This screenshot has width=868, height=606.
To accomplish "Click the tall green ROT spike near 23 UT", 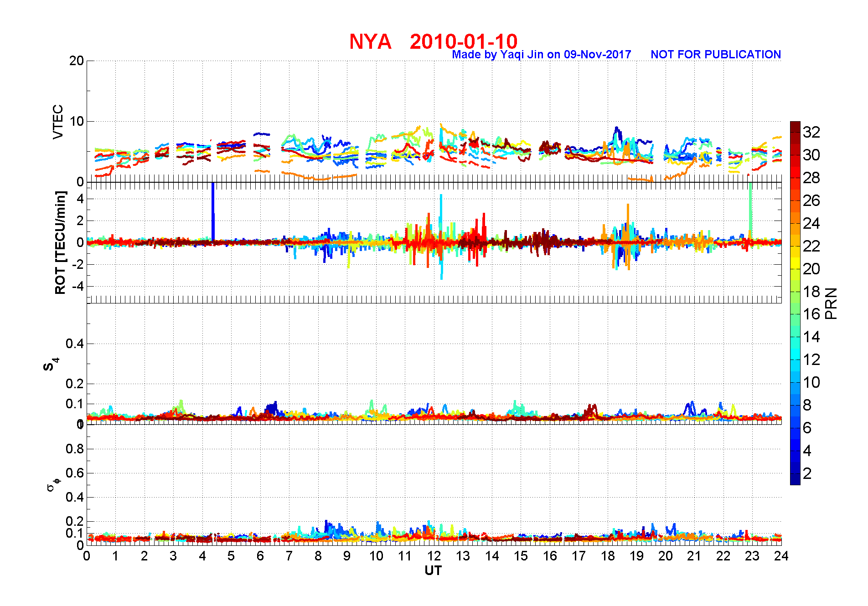I will [750, 210].
